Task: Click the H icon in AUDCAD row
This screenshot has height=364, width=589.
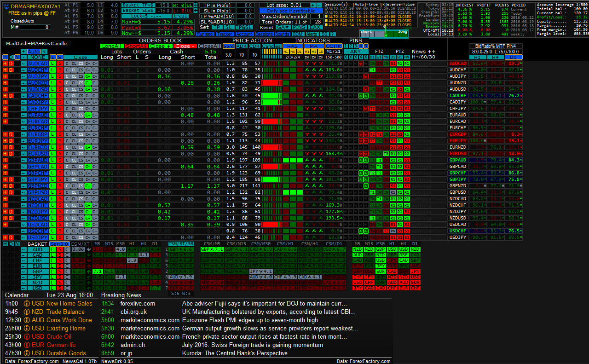Action: click(x=6, y=64)
